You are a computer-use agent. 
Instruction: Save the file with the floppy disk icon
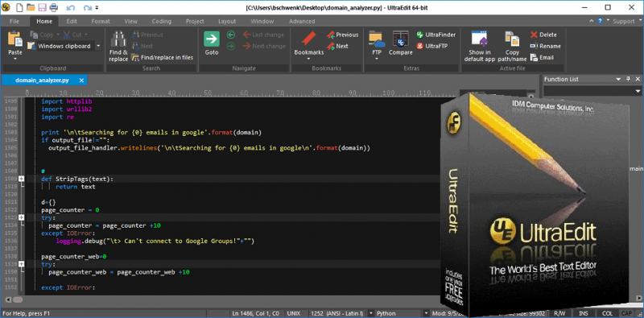click(42, 7)
